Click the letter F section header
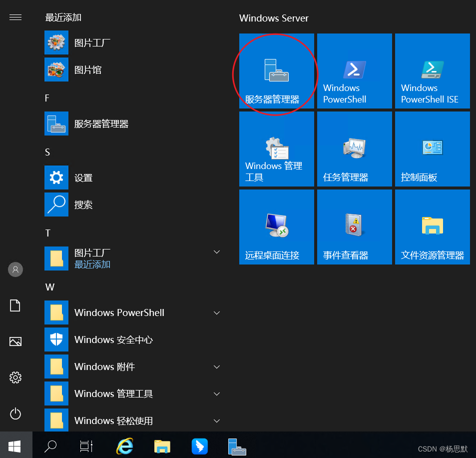Viewport: 476px width, 458px height. tap(47, 98)
